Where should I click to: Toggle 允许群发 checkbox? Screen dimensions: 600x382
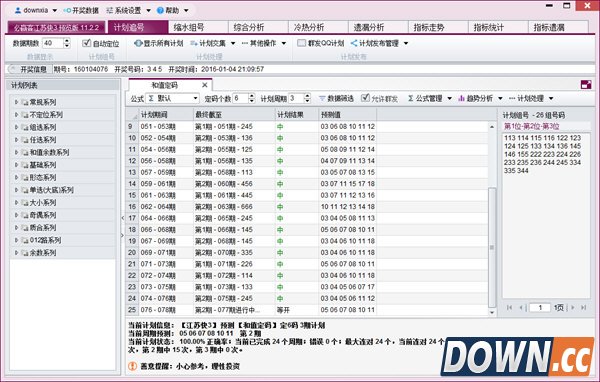[x=365, y=98]
